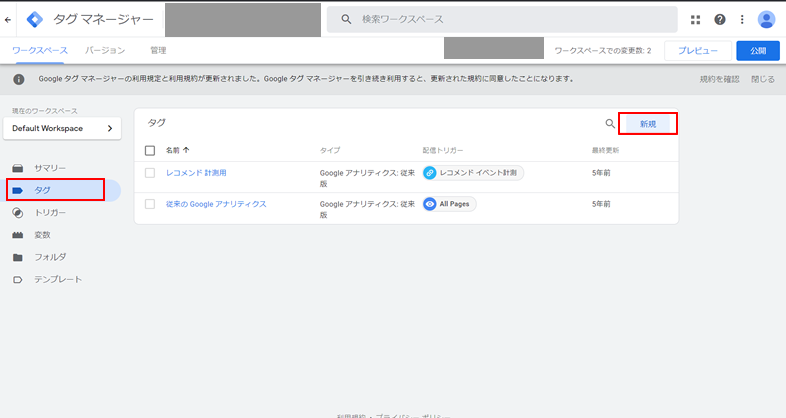Screen dimensions: 786x418
Task: Click the type cell in the レコメンド 計測用 row
Action: [x=367, y=178]
